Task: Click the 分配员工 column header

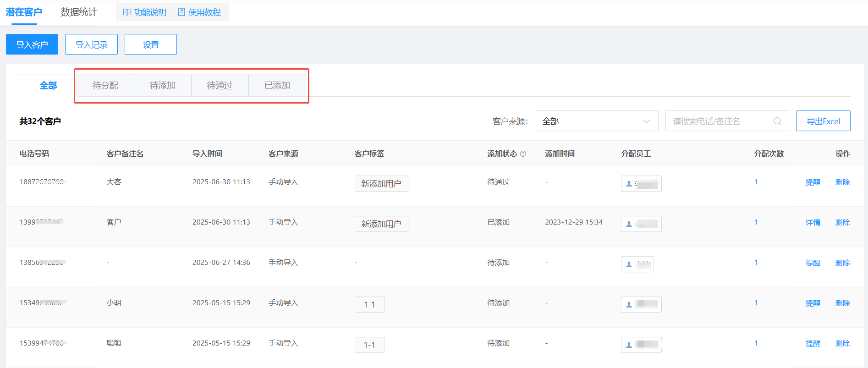Action: [x=636, y=154]
